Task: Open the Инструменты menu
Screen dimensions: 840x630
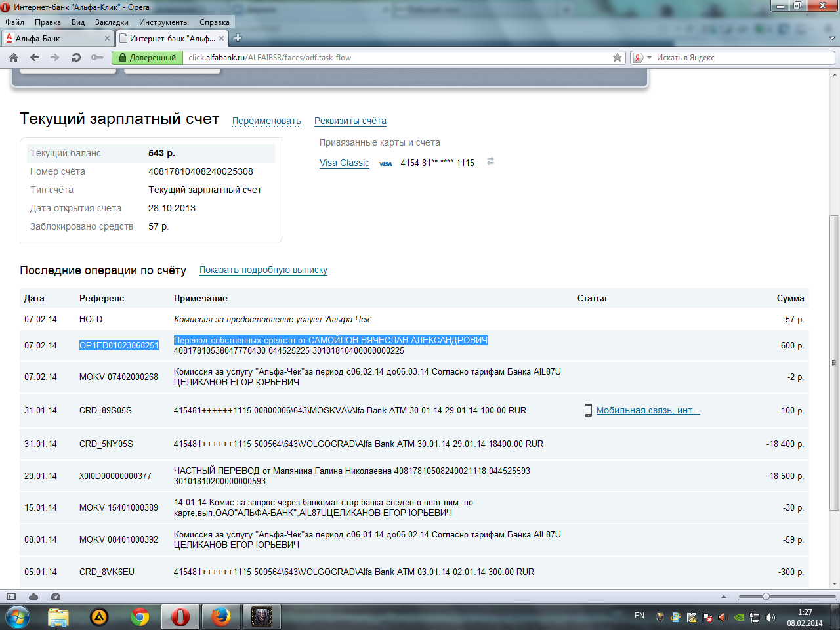Action: 164,22
